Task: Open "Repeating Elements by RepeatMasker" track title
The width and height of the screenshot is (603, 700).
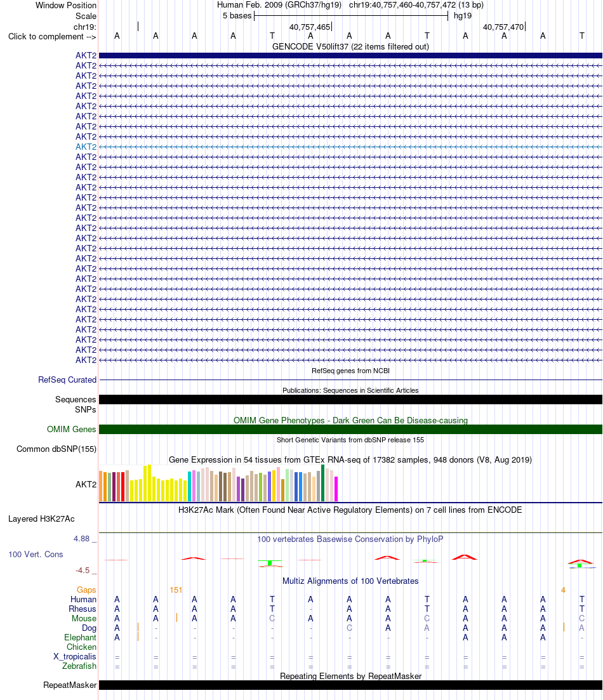Action: [x=350, y=677]
